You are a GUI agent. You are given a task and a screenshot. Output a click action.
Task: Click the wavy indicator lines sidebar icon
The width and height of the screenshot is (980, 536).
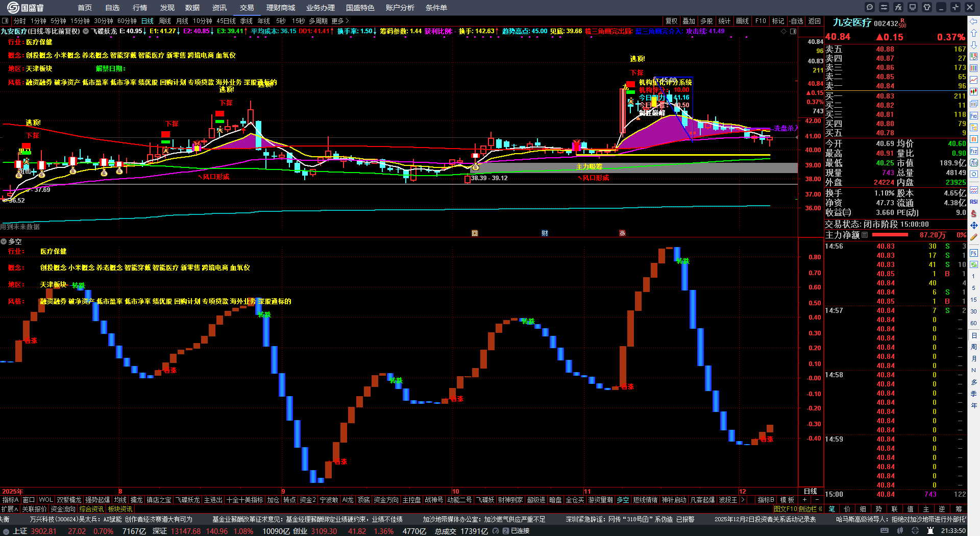[974, 190]
